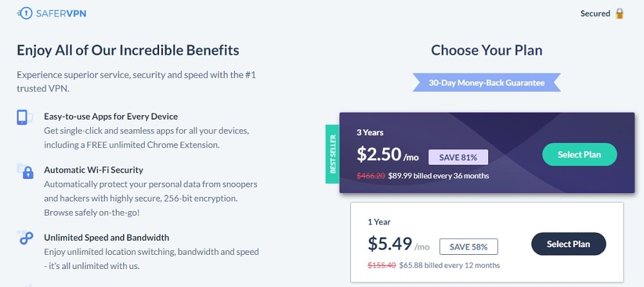The width and height of the screenshot is (644, 287).
Task: Click the SAVE 58% badge
Action: tap(469, 246)
